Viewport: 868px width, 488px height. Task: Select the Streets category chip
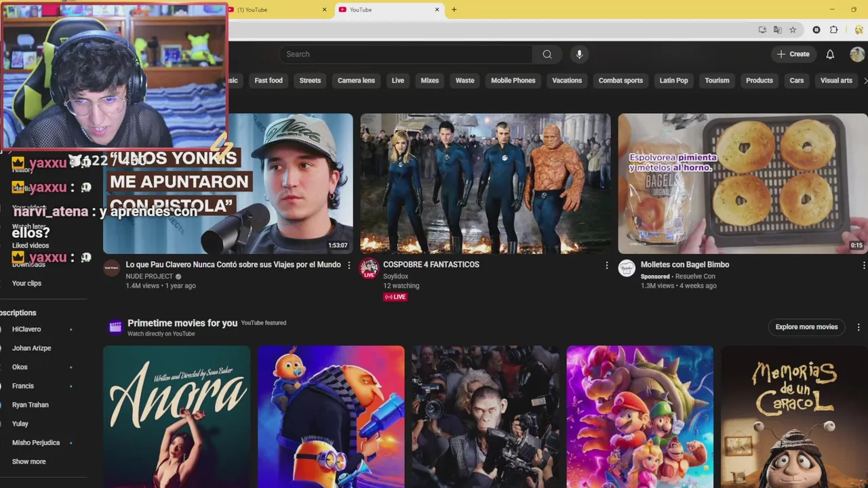tap(310, 81)
